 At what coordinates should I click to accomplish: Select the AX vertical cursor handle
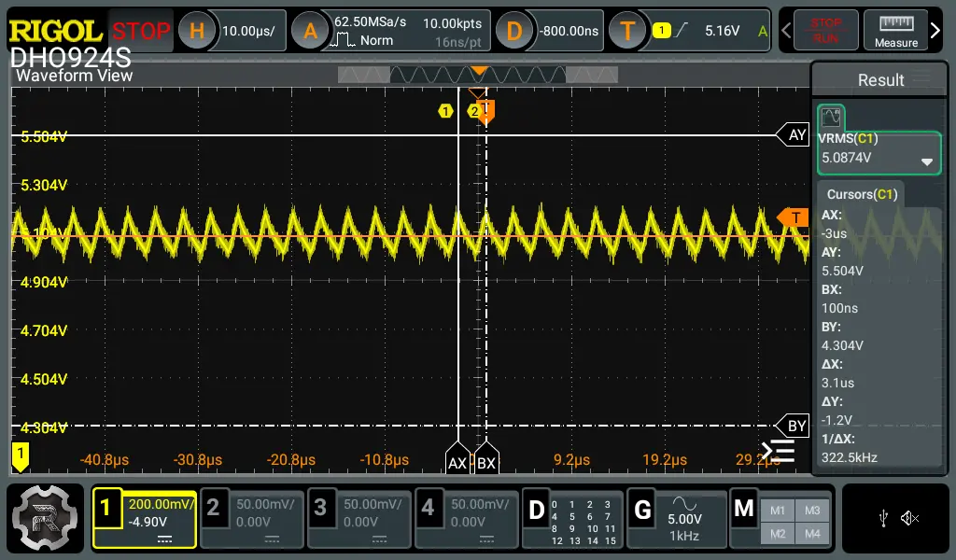point(457,458)
